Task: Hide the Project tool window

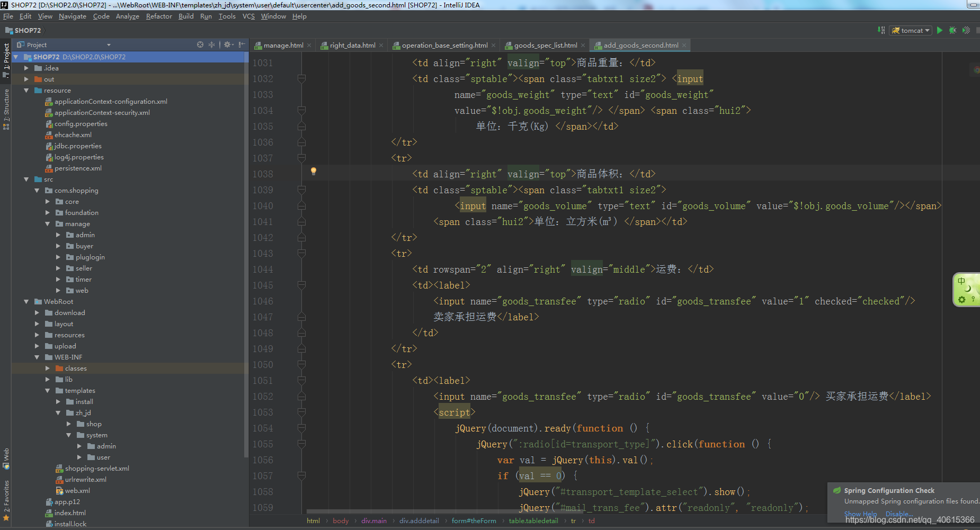Action: pyautogui.click(x=242, y=44)
